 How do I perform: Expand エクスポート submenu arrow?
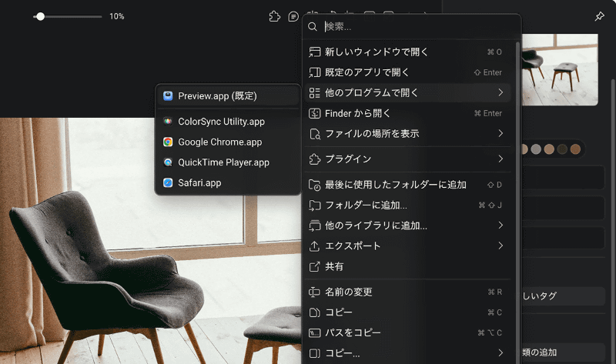click(500, 245)
